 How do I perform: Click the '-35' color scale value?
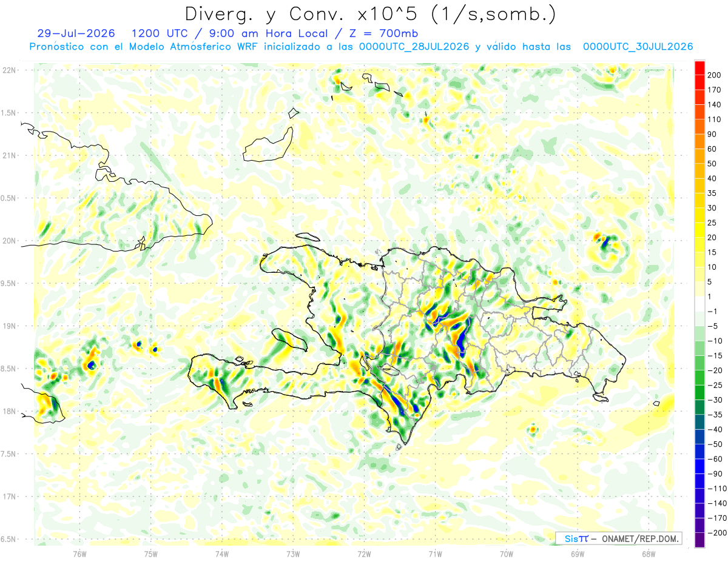coord(714,415)
